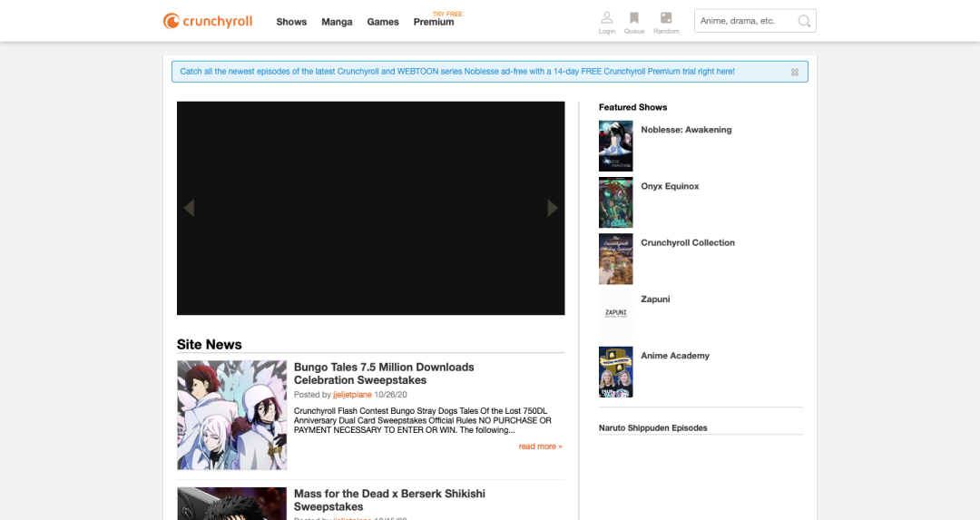Open author jjeljetplane profile link
This screenshot has height=520, width=980.
352,395
